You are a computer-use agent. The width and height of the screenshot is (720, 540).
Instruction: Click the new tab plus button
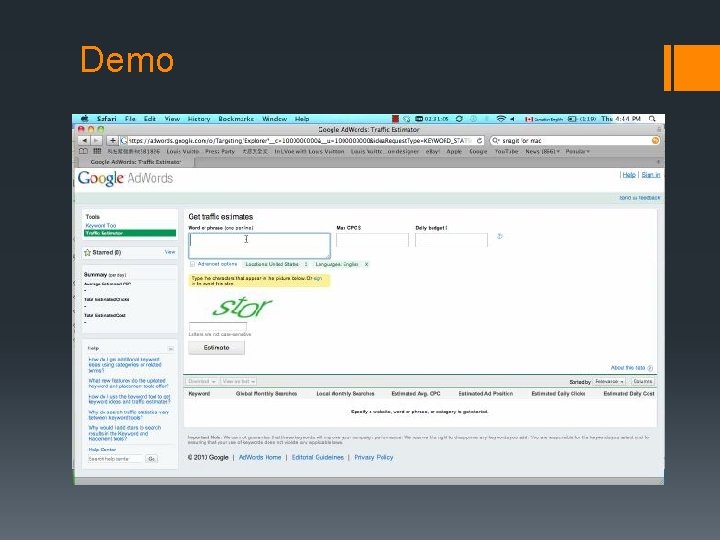tap(658, 162)
